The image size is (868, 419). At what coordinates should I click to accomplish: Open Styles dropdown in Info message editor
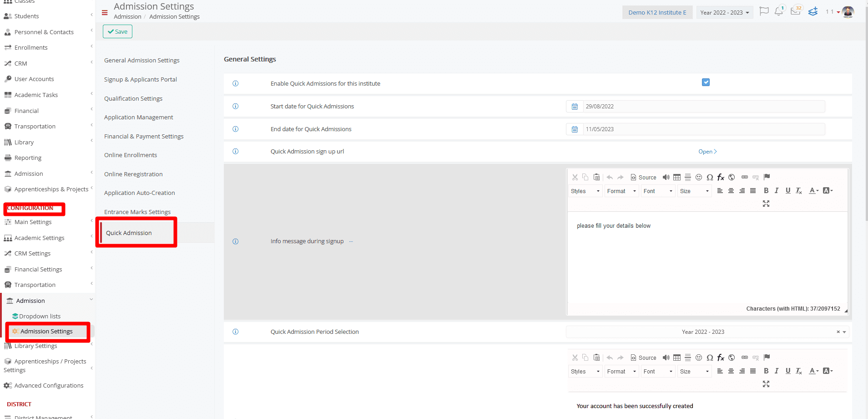click(x=585, y=191)
